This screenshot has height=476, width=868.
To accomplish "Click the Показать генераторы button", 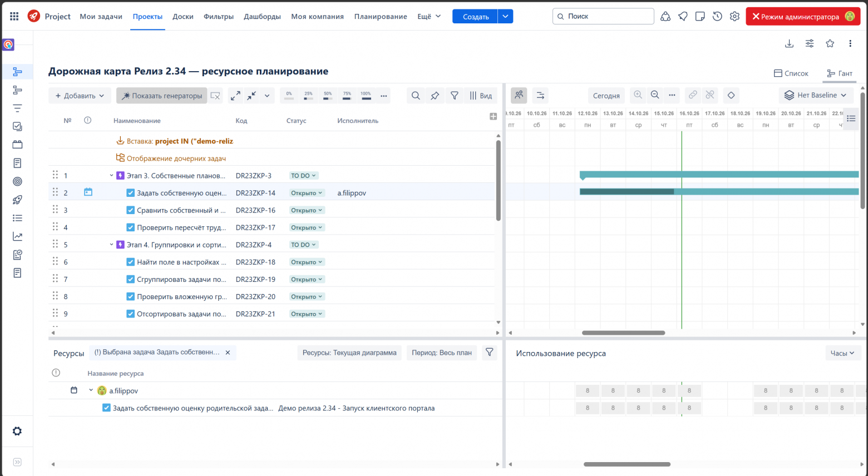I will coord(162,96).
